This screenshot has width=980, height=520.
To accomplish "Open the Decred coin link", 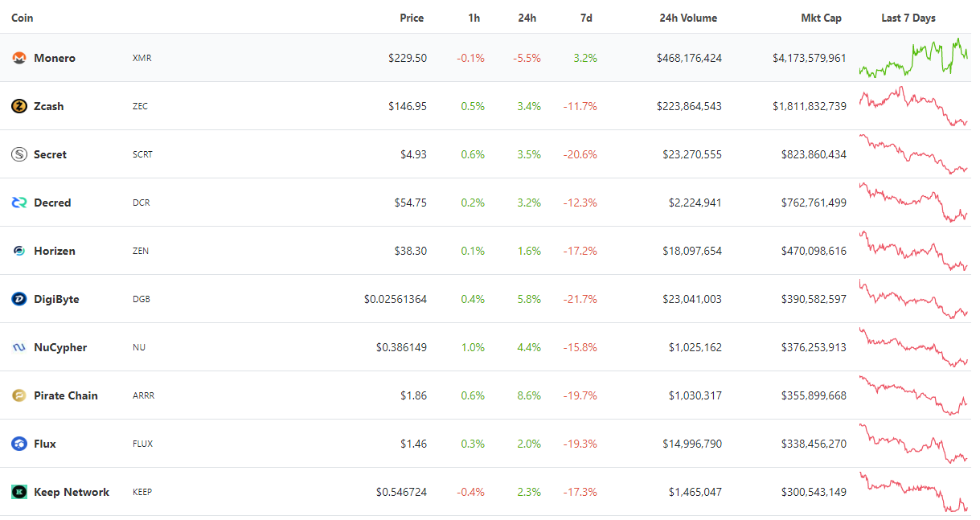I will click(x=52, y=203).
